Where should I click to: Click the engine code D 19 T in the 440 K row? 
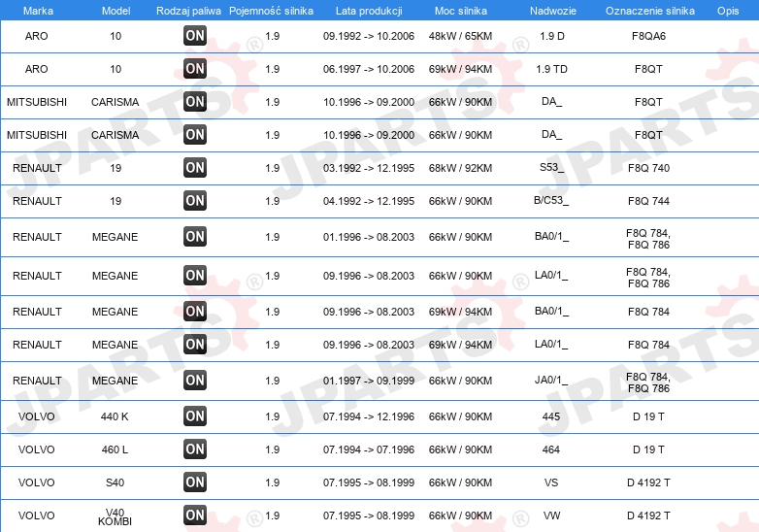click(x=648, y=416)
